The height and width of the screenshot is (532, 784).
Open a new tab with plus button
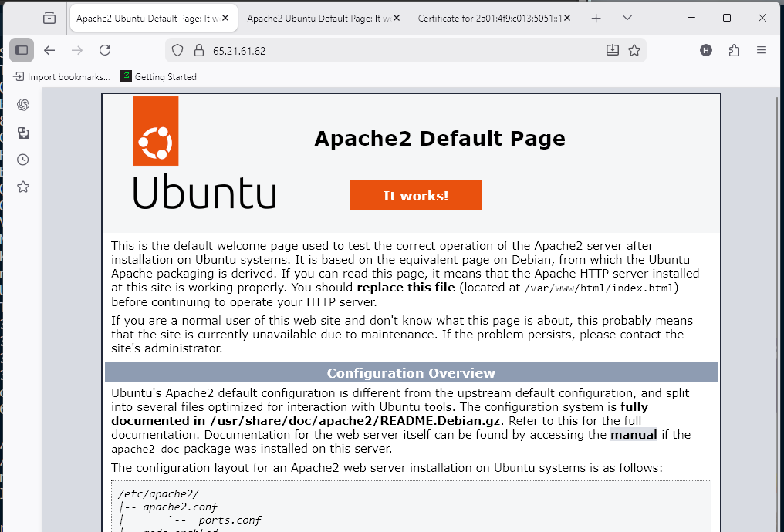pyautogui.click(x=596, y=18)
